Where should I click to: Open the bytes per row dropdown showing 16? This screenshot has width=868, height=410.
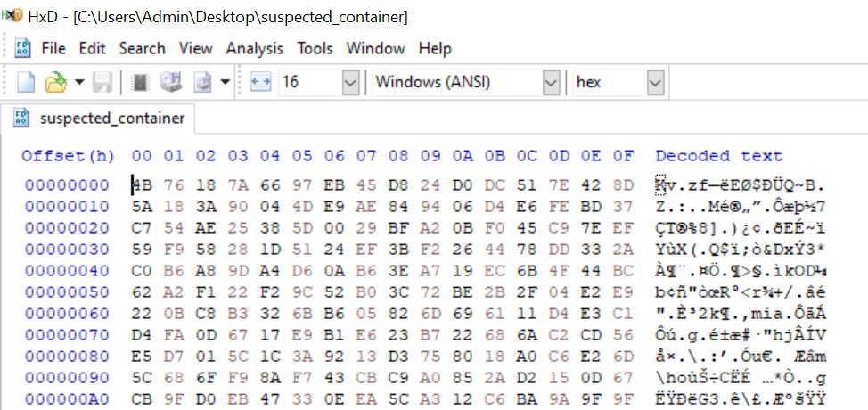(348, 83)
